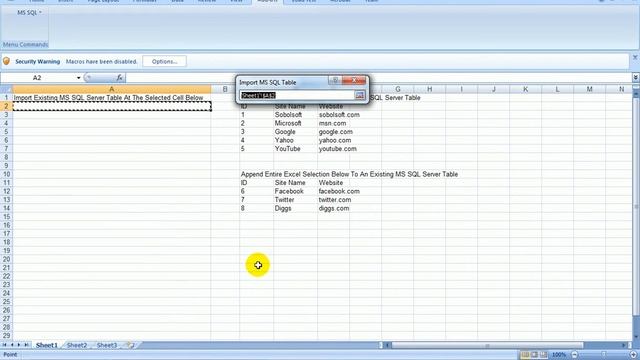Select row 10 header
The image size is (640, 360).
click(6, 174)
